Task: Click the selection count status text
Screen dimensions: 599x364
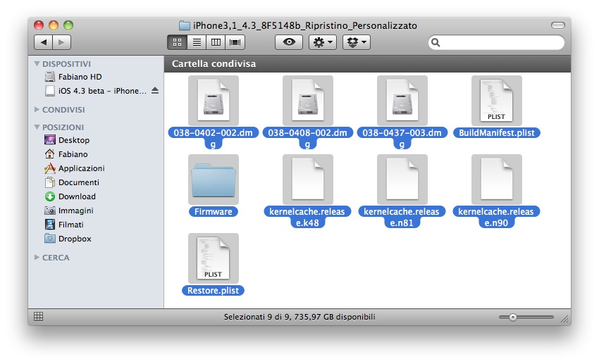Action: 299,317
